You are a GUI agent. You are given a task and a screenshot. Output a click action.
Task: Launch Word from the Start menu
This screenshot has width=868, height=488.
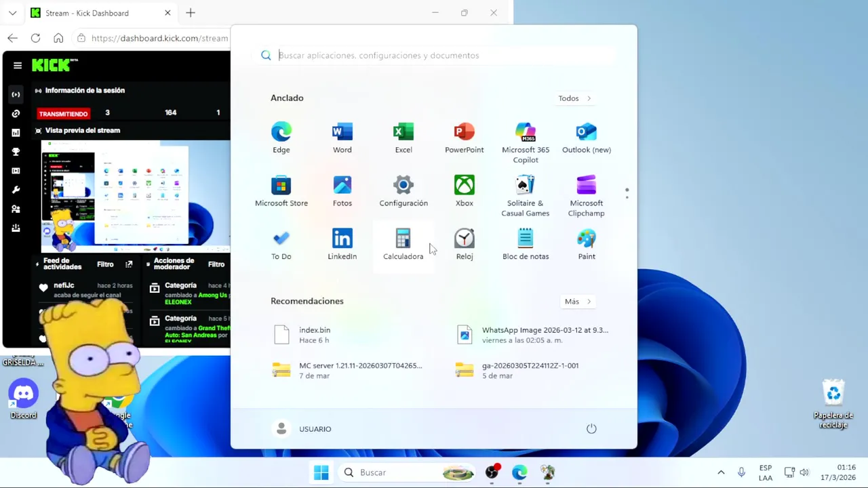pyautogui.click(x=342, y=138)
